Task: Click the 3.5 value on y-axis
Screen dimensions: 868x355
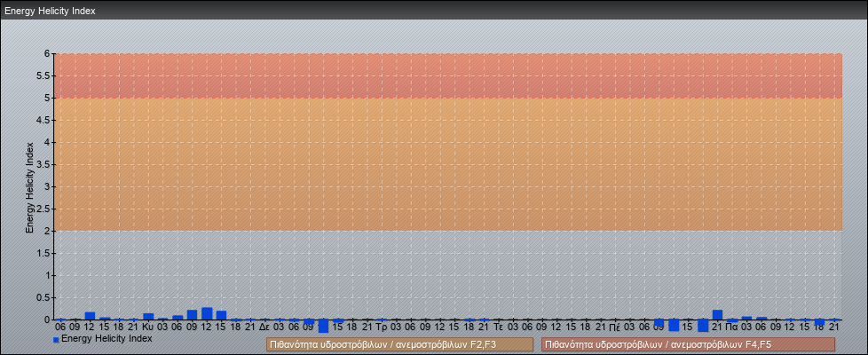Action: (43, 164)
